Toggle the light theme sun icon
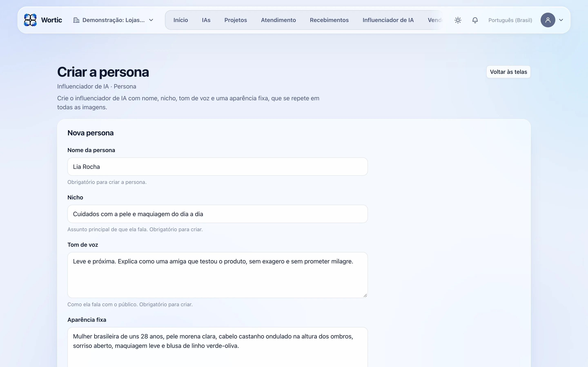588x367 pixels. click(x=458, y=20)
